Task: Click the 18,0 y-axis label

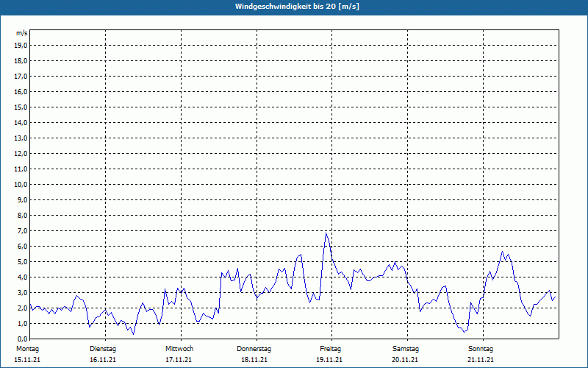Action: click(21, 61)
